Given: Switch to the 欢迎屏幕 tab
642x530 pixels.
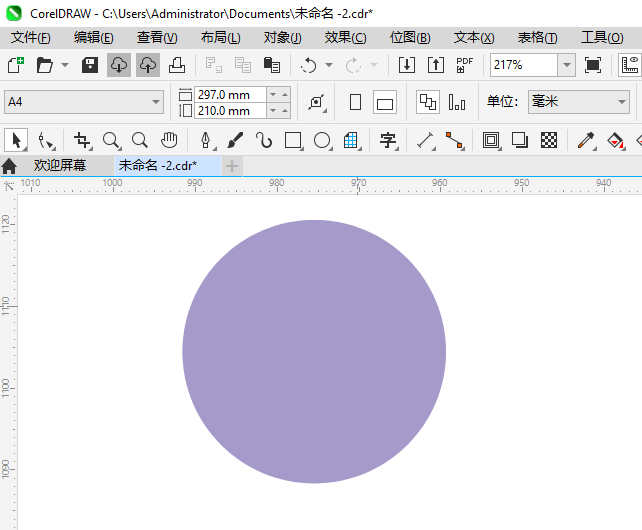Looking at the screenshot, I should pos(60,165).
